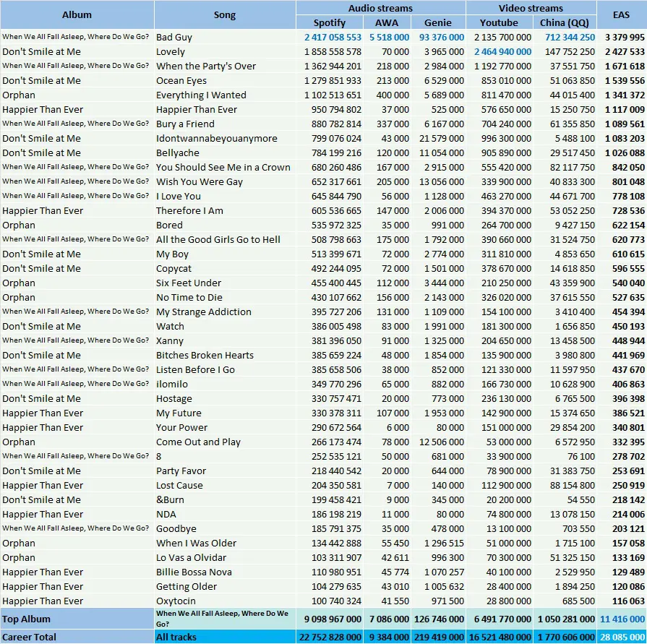Select the Bad Guy song cell
Viewport: 647px width, 644px height.
(225, 37)
